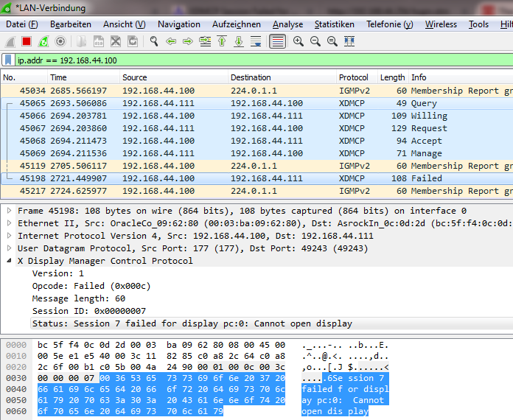Expand the Ethernet II tree node
Screen dimensions: 513x420
9,223
